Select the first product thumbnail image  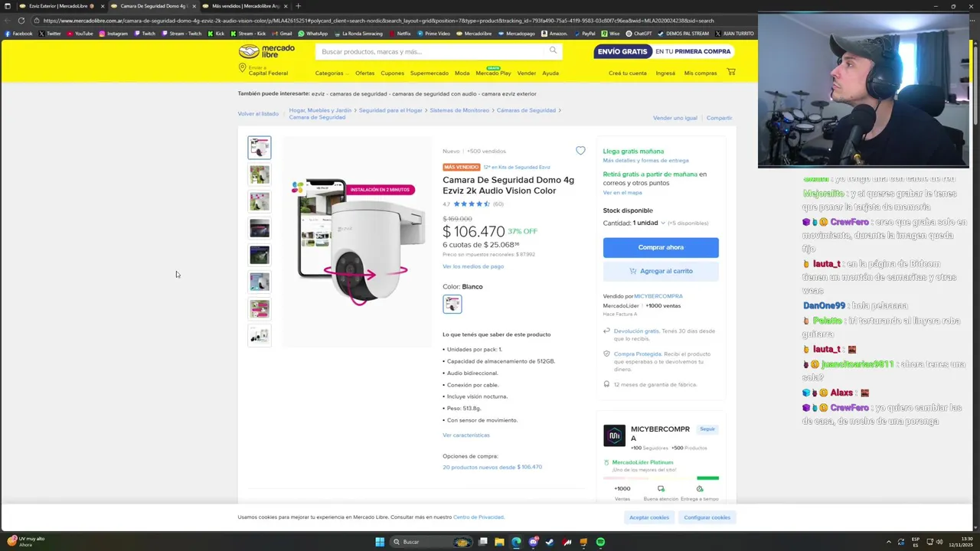coord(260,148)
